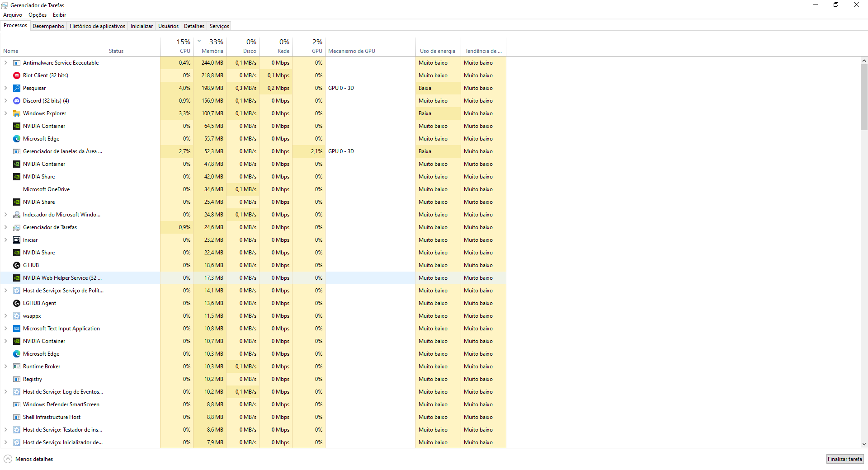
Task: Open the Opções menu
Action: (38, 15)
